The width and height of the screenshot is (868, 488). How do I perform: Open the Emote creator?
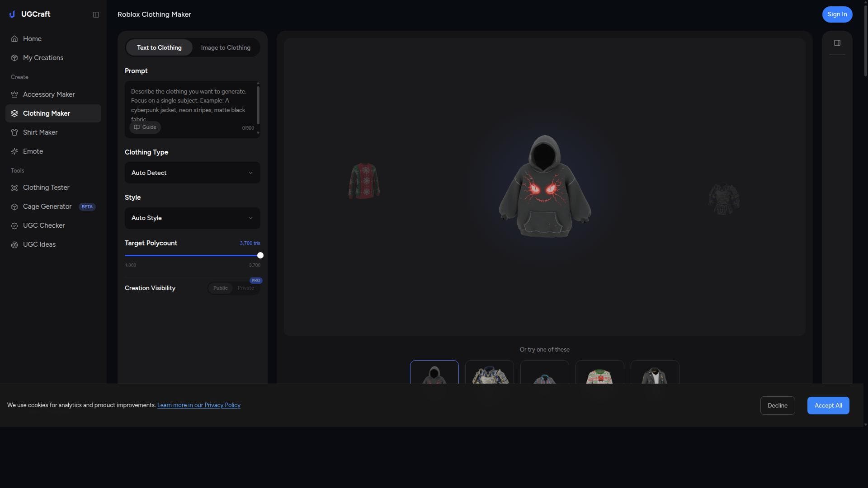(x=53, y=151)
